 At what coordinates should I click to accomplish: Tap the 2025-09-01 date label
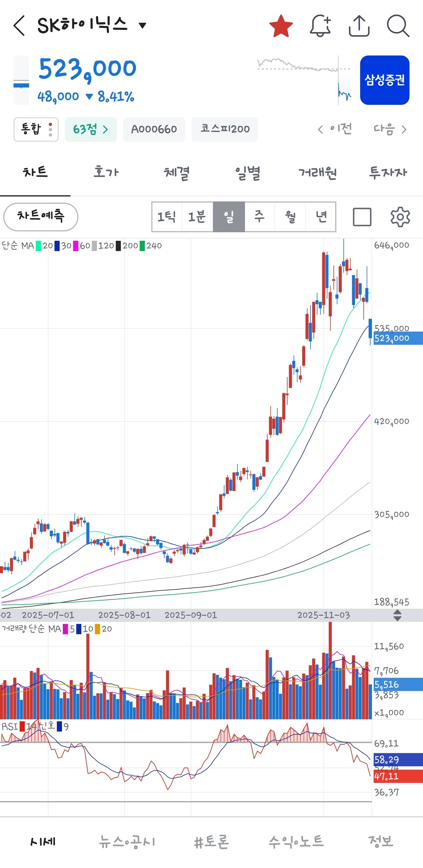191,615
